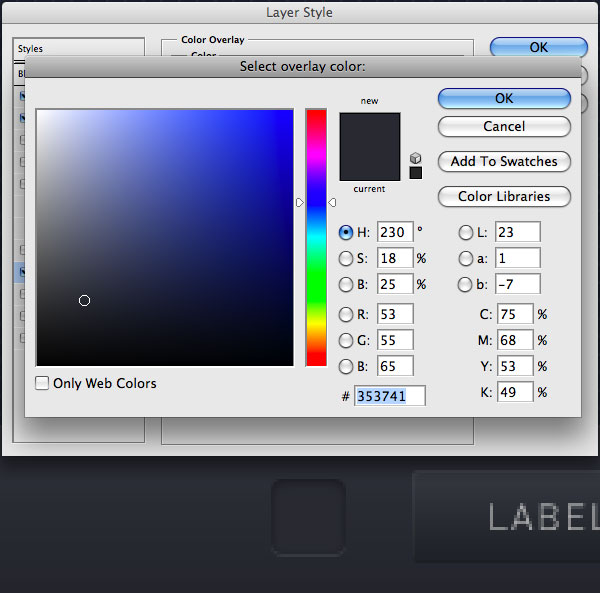
Task: Select the Styles row in Layer Style list
Action: tap(79, 48)
